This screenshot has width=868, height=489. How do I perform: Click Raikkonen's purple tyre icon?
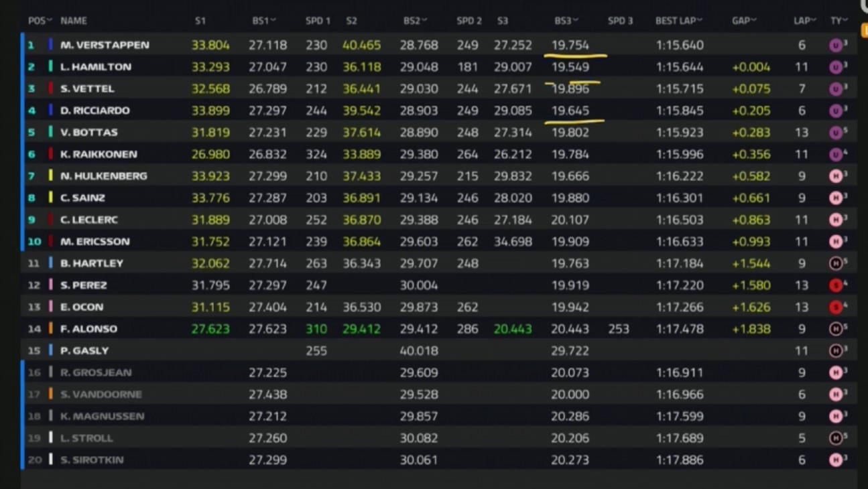point(835,155)
